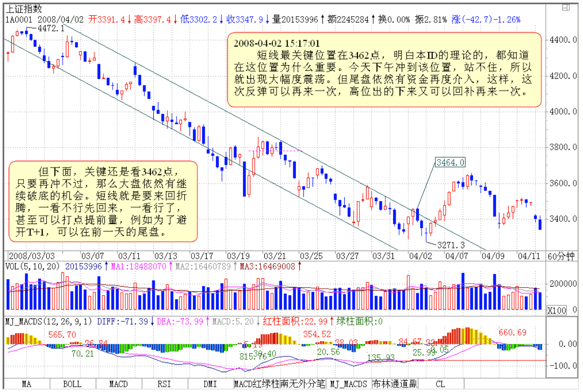The image size is (583, 392).
Task: Click the 70.21 green MACD area value
Action: click(82, 353)
